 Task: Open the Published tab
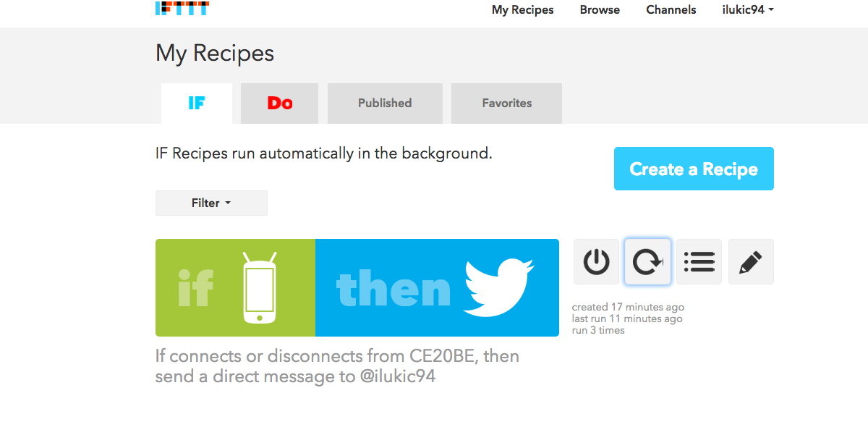(x=385, y=104)
